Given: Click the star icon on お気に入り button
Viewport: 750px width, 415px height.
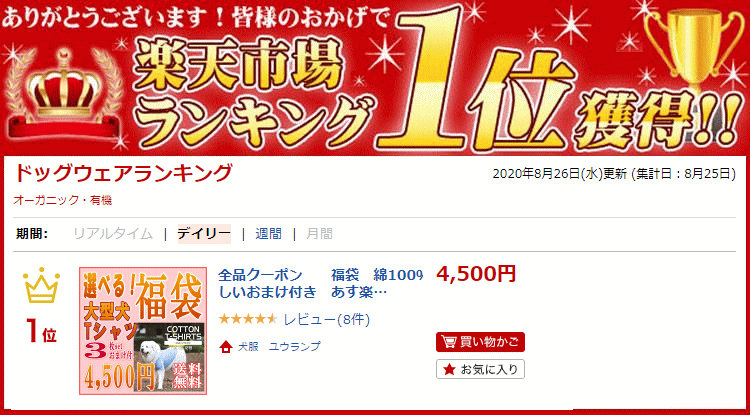Looking at the screenshot, I should [x=449, y=369].
